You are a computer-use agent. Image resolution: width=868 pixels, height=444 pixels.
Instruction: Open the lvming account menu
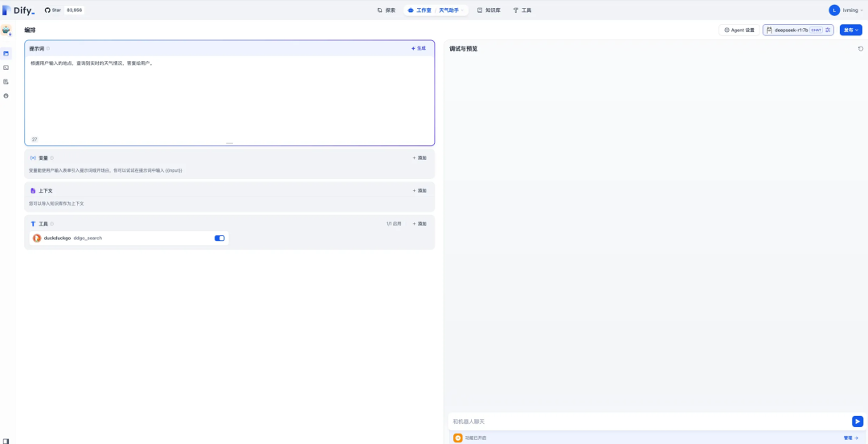tap(845, 10)
